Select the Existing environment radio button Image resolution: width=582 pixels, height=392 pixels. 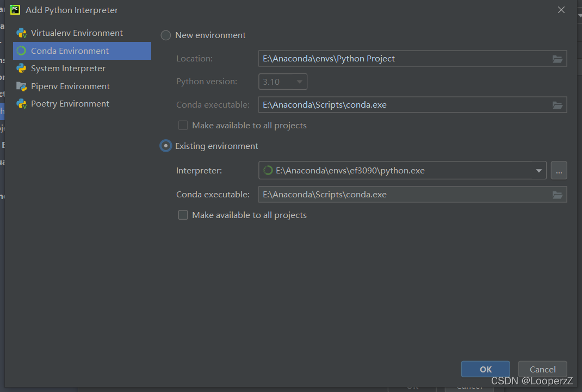[165, 146]
